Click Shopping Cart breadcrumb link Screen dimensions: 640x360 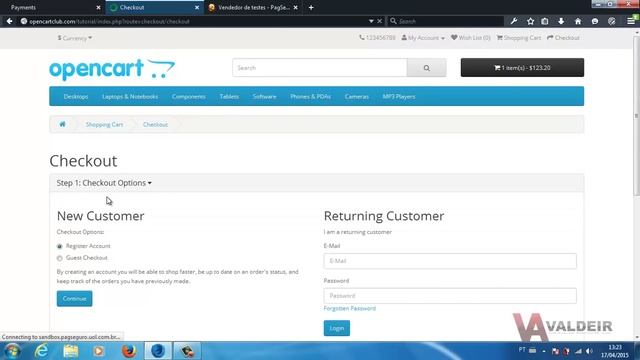click(x=104, y=124)
